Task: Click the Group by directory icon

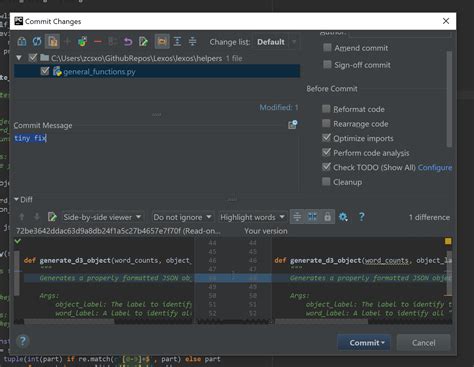Action: coord(162,42)
